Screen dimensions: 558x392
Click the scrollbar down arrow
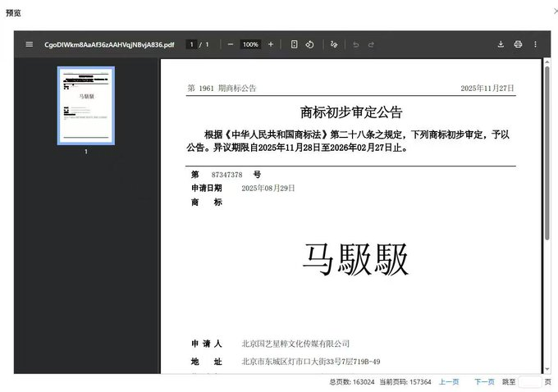pos(547,370)
